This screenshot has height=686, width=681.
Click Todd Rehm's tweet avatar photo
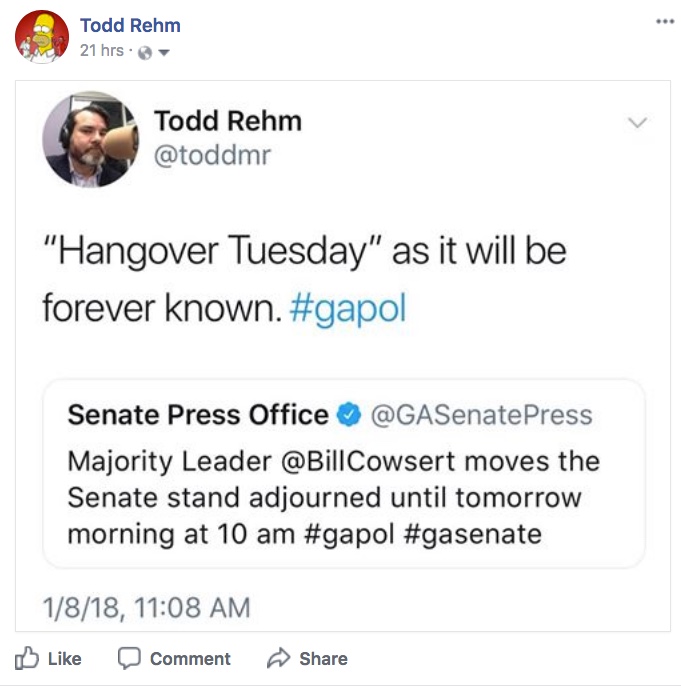(91, 139)
